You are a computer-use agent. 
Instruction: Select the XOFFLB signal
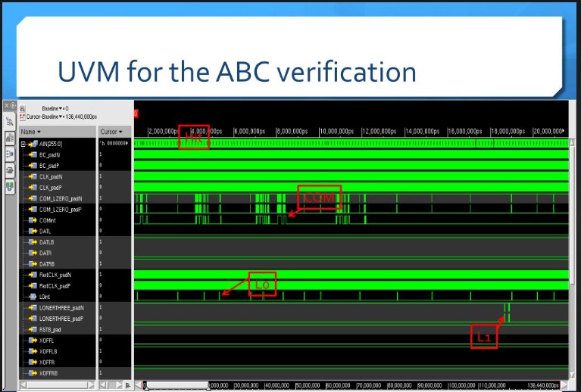48,352
